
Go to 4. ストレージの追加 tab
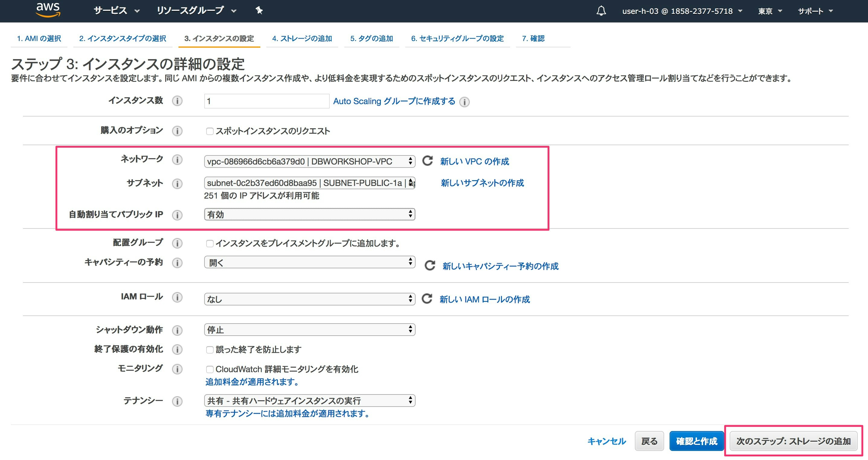click(x=302, y=38)
